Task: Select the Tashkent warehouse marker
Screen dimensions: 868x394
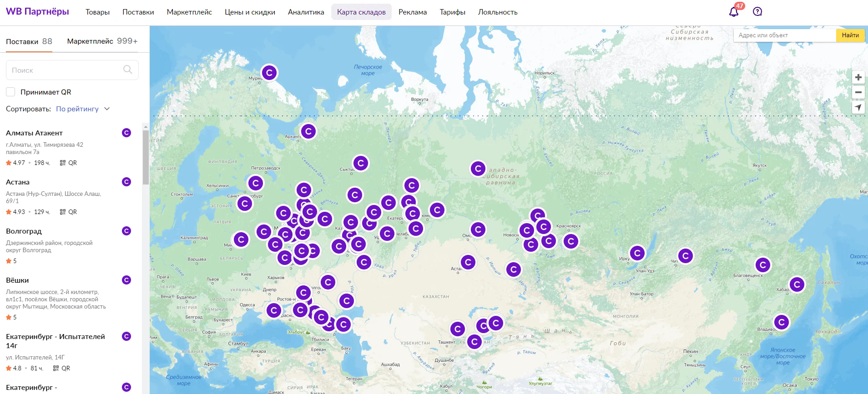Action: tap(458, 329)
